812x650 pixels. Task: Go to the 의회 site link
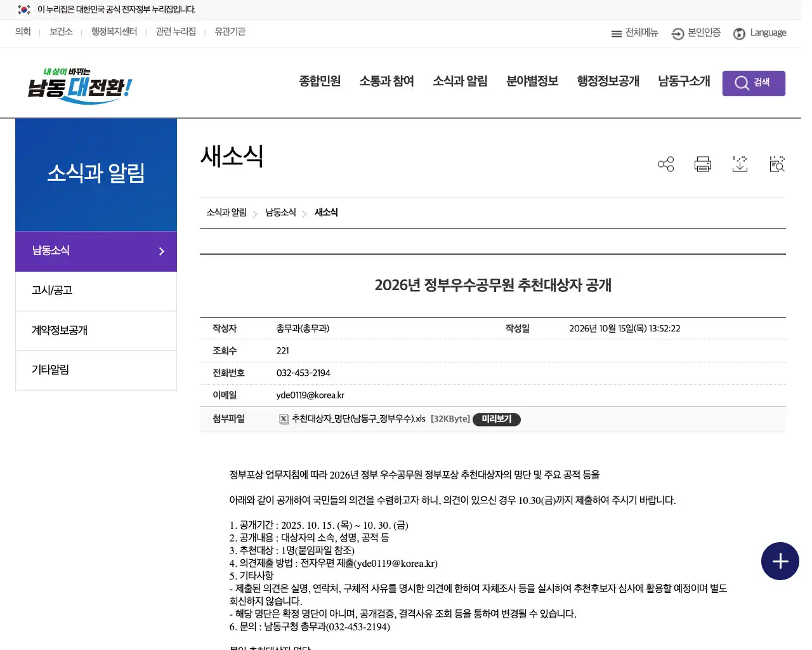[x=23, y=32]
